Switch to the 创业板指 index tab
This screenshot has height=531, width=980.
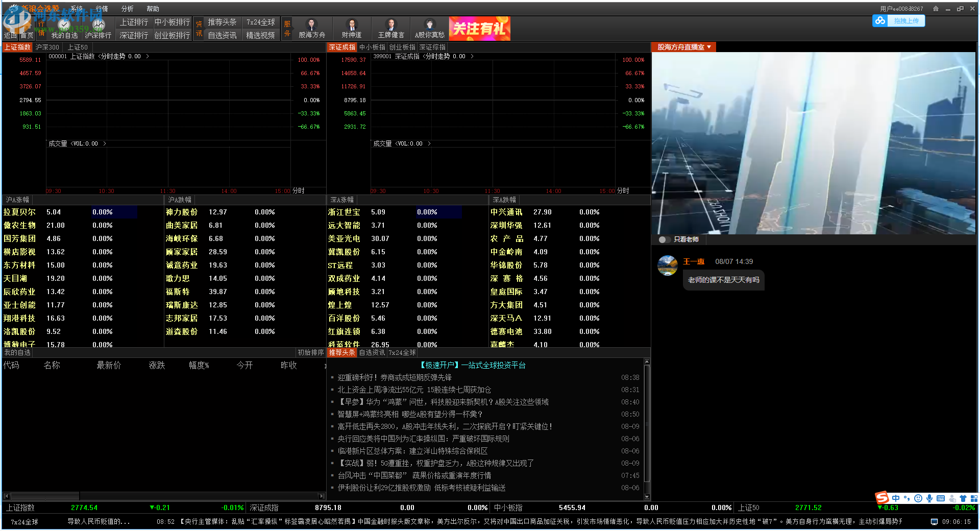pos(403,47)
